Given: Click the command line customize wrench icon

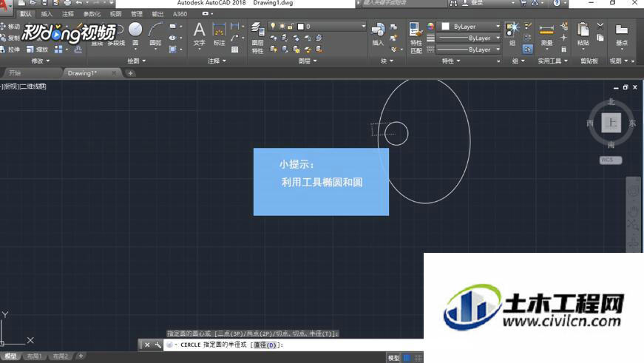Looking at the screenshot, I should point(158,345).
